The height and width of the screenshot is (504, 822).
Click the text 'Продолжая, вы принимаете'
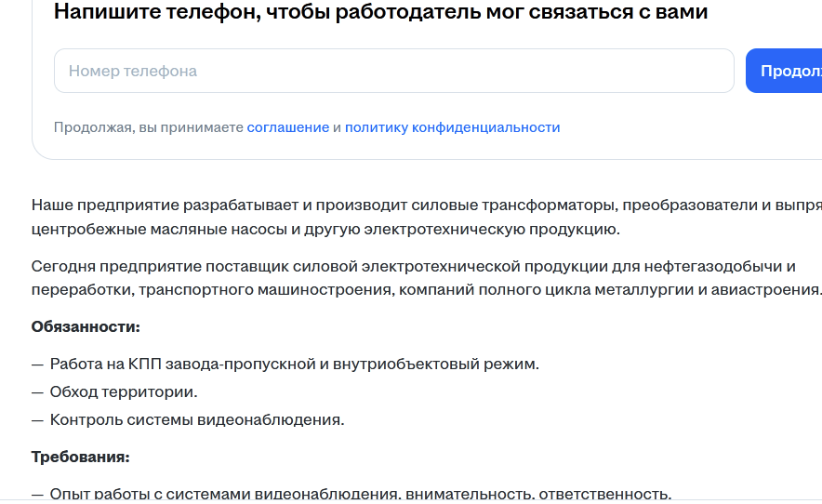(x=149, y=127)
